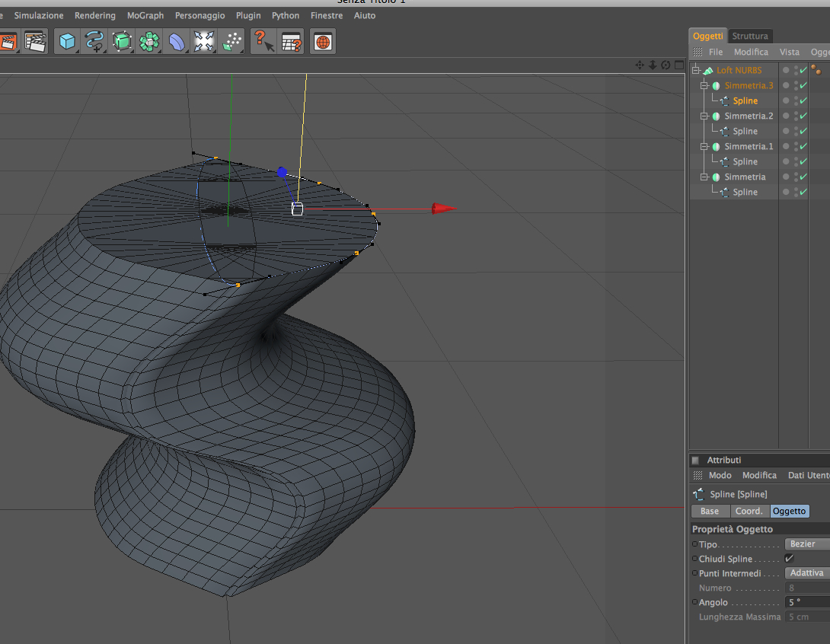Uncheck the Chiudi Spline checkbox
The height and width of the screenshot is (644, 830).
789,559
